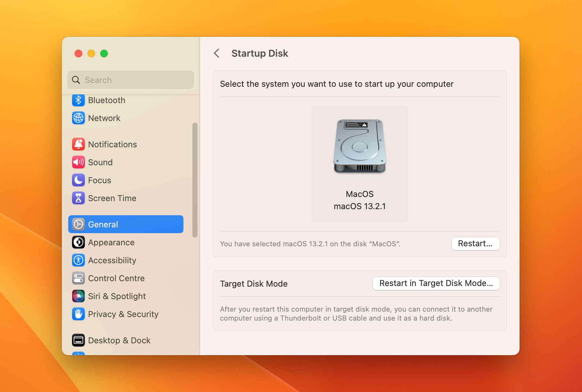Open Accessibility settings label
582x392 pixels.
click(112, 260)
